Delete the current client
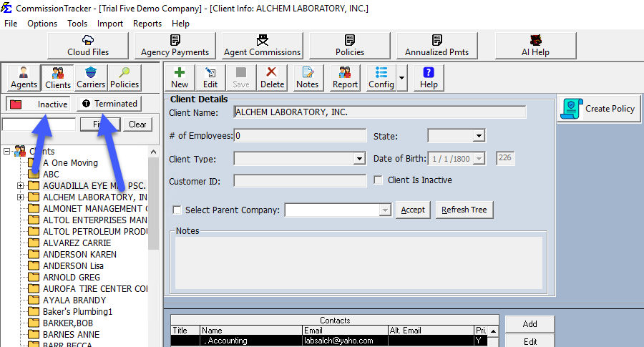The height and width of the screenshot is (347, 644). click(272, 77)
